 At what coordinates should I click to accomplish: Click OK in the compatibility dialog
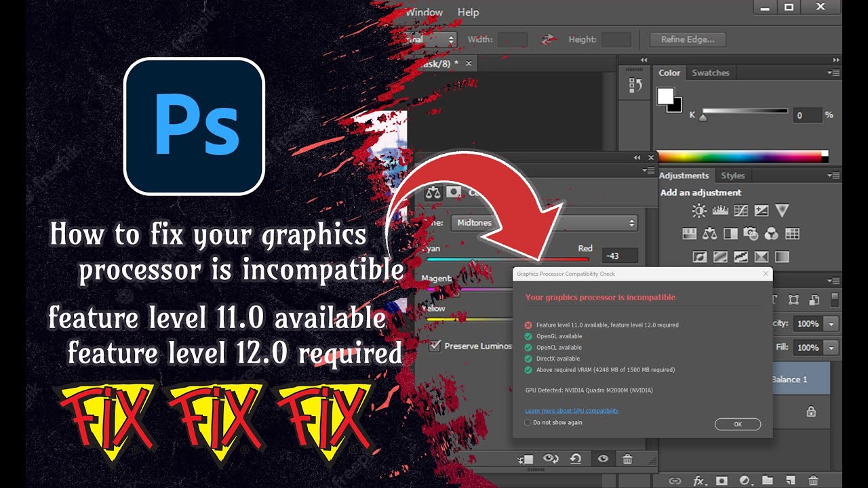[x=738, y=424]
